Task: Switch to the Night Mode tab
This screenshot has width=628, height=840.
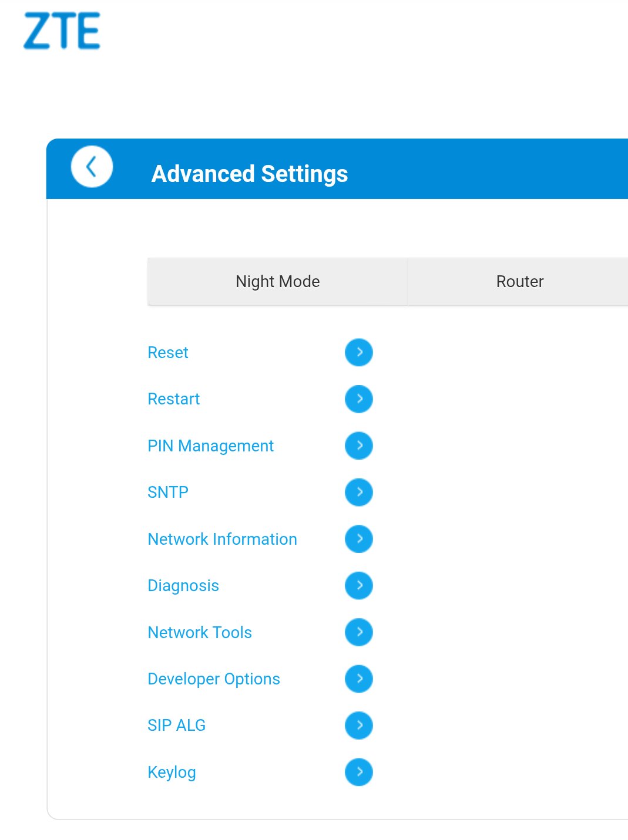Action: coord(277,282)
